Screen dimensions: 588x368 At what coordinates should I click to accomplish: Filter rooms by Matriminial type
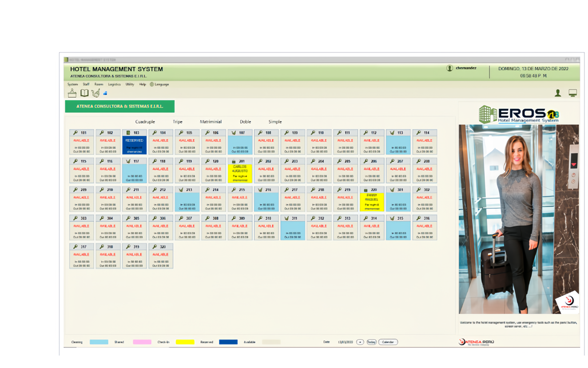point(211,122)
